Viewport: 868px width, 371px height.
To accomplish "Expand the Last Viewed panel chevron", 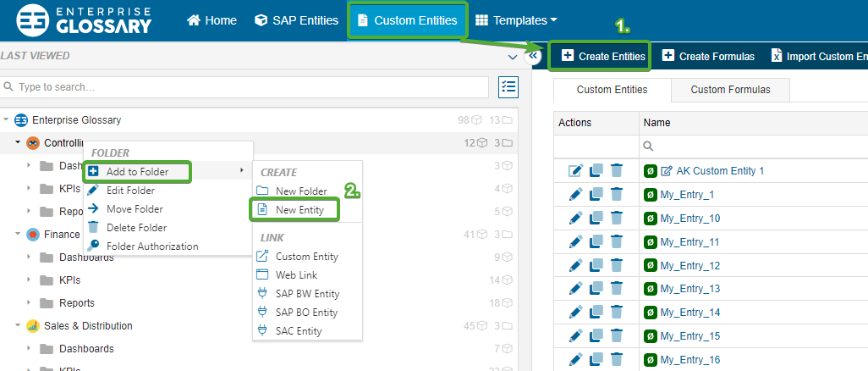I will pos(512,57).
